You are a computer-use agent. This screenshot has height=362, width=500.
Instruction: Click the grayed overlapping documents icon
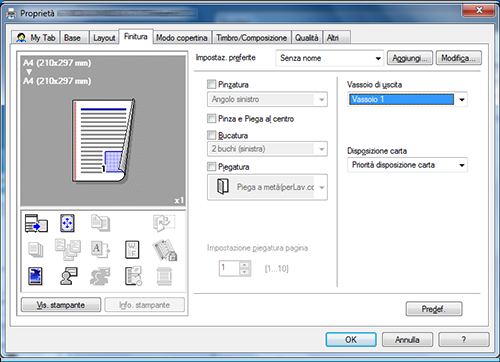(100, 223)
